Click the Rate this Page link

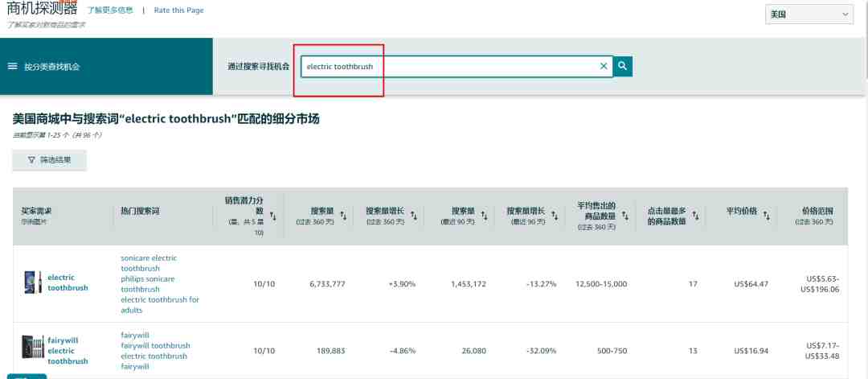coord(178,10)
